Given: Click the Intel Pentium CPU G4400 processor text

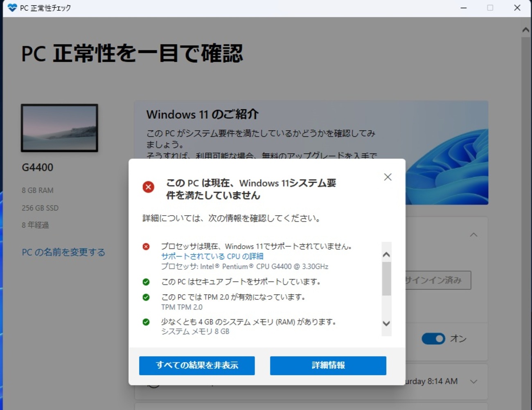Looking at the screenshot, I should 245,266.
